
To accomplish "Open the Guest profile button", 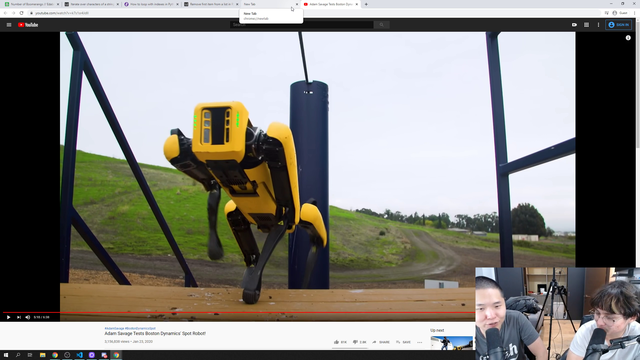I will coord(620,13).
